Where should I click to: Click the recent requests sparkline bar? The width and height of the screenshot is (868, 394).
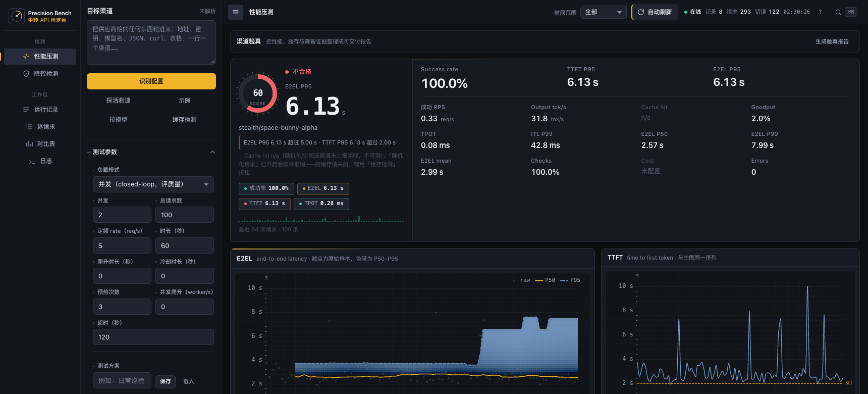(x=321, y=219)
